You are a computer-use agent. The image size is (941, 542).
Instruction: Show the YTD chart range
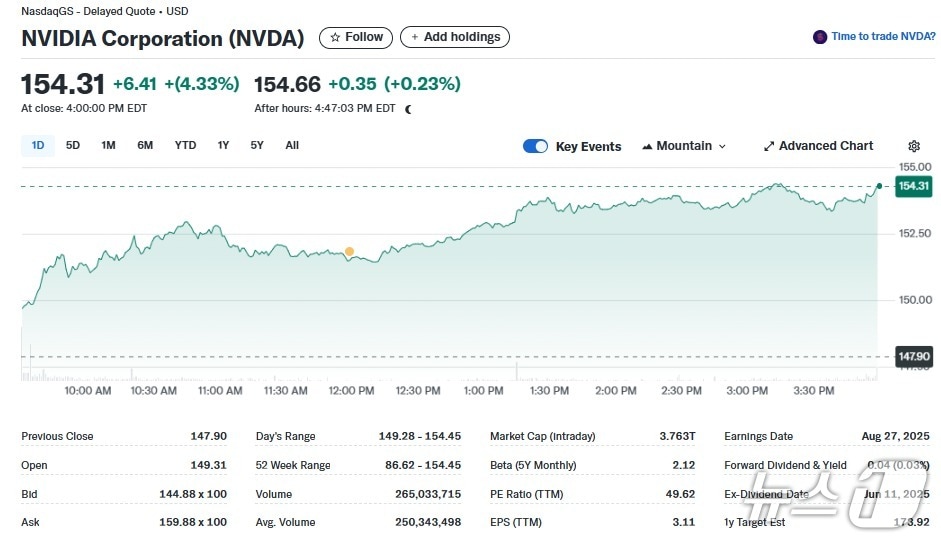point(185,145)
